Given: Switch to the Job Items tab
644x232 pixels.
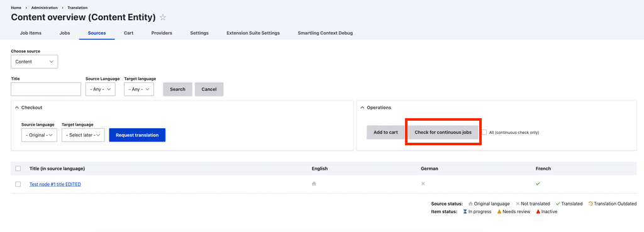Looking at the screenshot, I should click(31, 33).
